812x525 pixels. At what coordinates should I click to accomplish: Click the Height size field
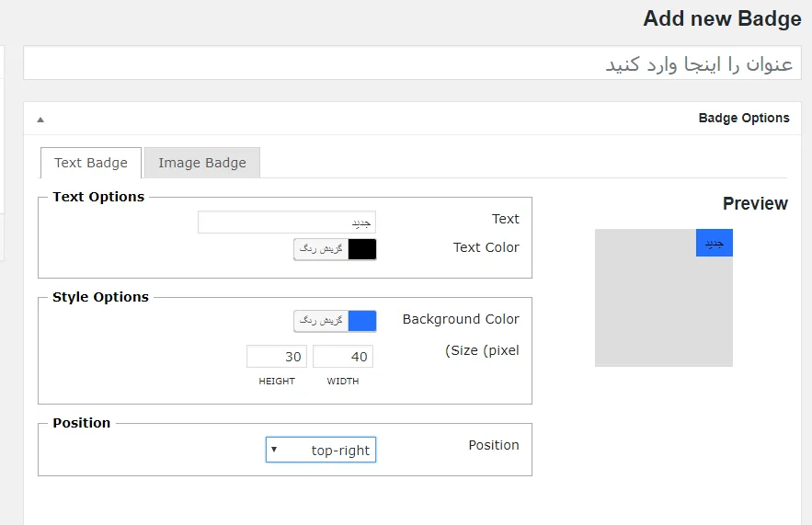point(277,356)
